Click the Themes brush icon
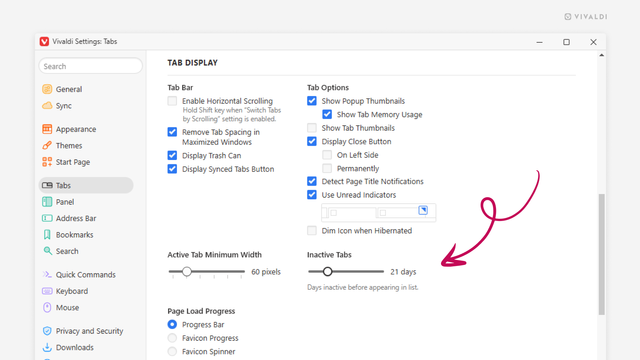 (47, 145)
